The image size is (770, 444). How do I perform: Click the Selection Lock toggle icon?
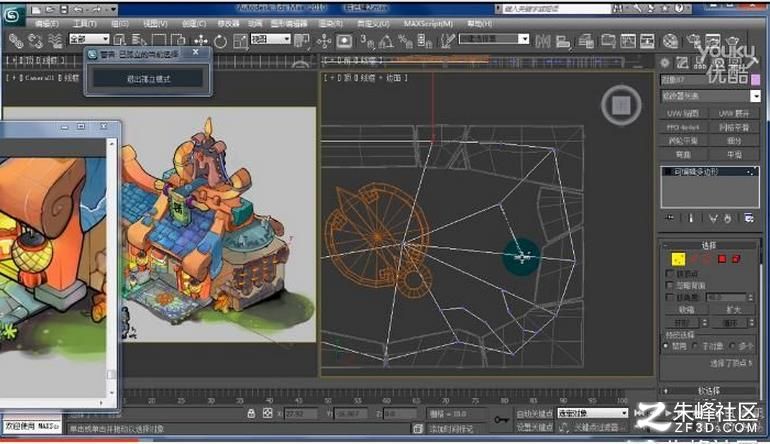tap(251, 414)
